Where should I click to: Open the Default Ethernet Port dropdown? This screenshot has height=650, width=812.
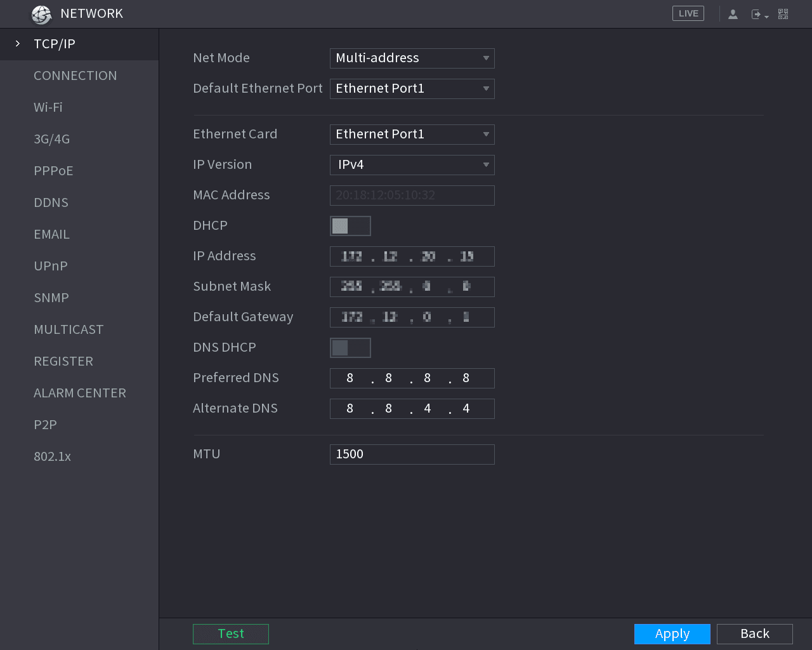412,89
